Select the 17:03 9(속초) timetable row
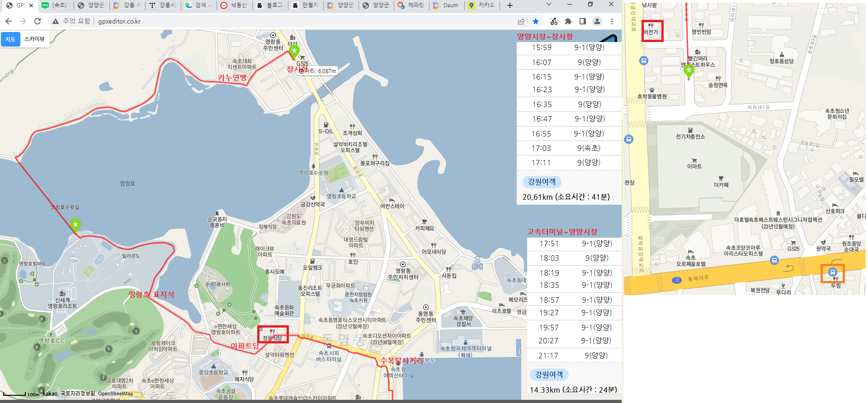 569,148
